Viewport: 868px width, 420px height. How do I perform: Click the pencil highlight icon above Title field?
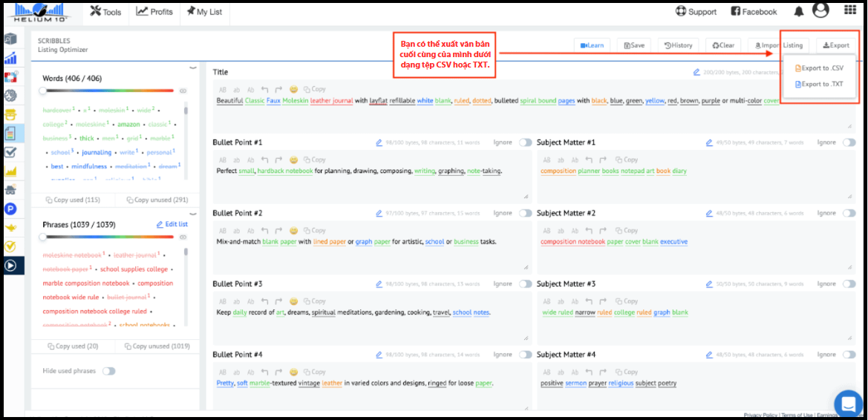[x=696, y=73]
